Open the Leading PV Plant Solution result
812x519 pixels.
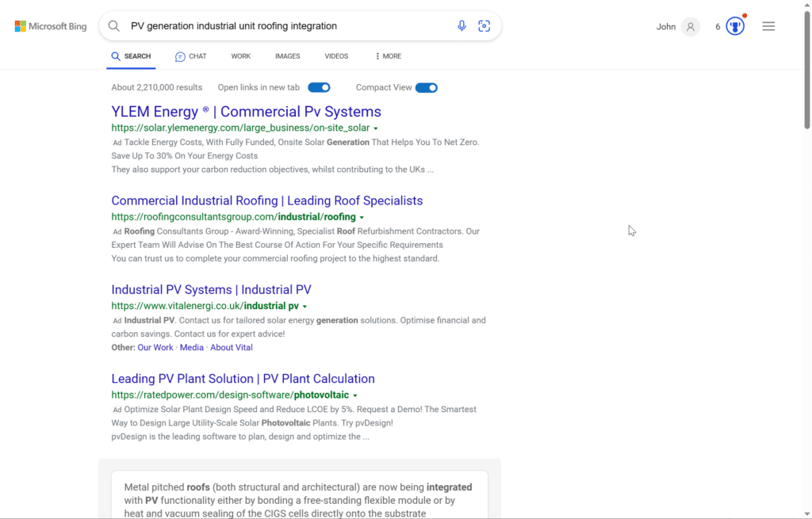coord(243,379)
